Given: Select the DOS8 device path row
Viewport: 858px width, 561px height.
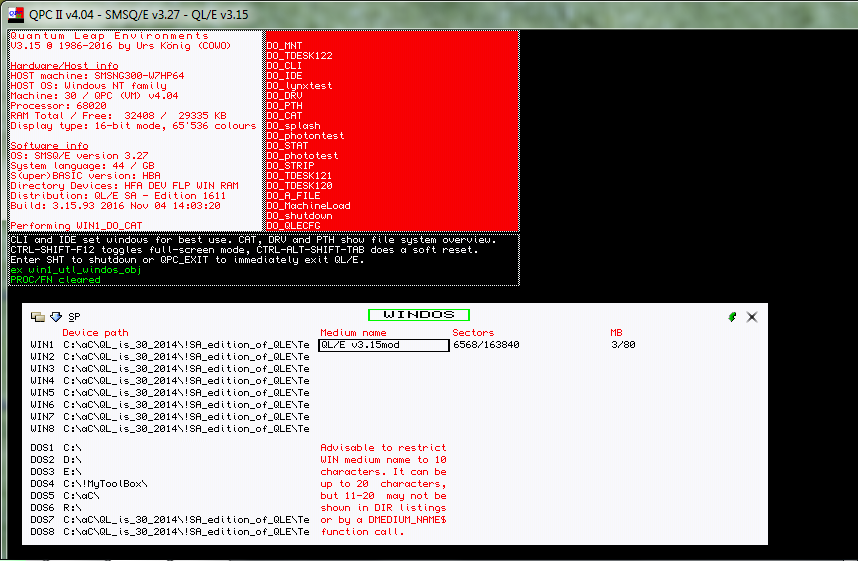Looking at the screenshot, I should pos(170,532).
